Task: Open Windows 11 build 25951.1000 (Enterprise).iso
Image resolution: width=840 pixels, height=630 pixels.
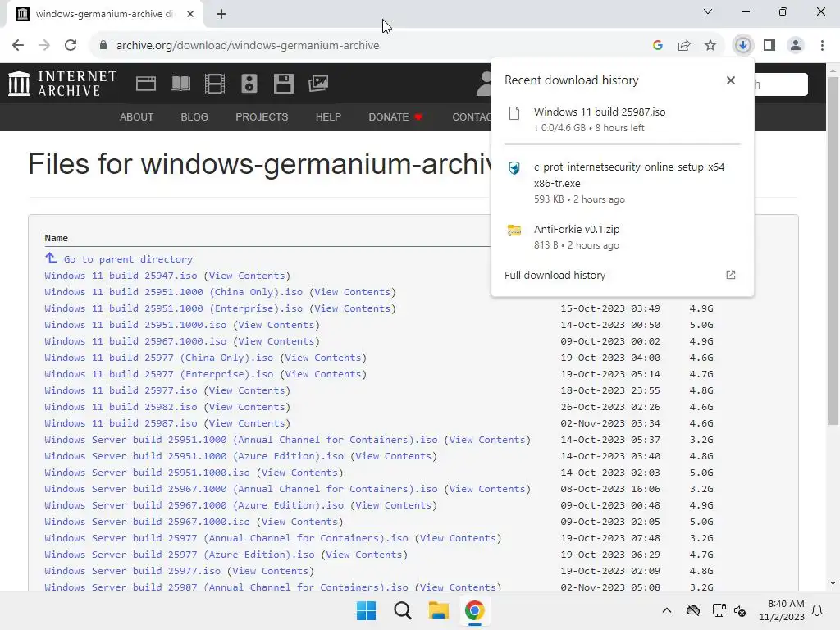Action: tap(174, 308)
